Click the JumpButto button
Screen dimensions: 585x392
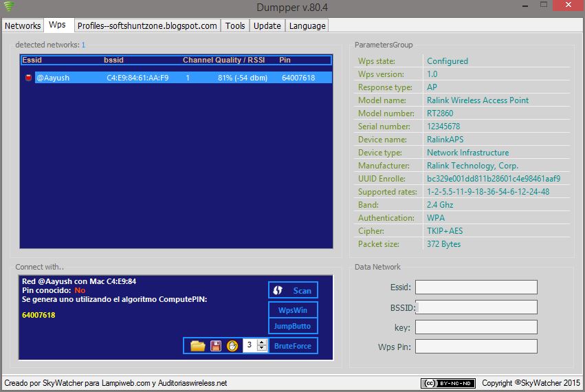(x=293, y=326)
